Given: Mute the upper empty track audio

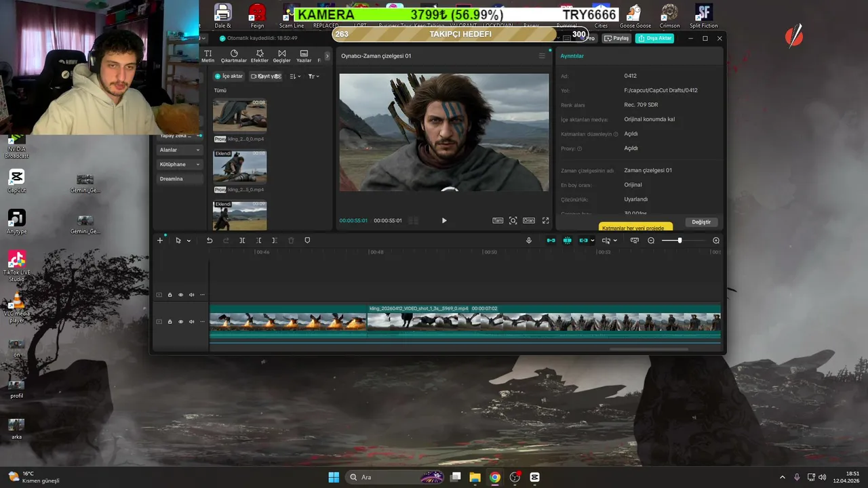Looking at the screenshot, I should pyautogui.click(x=191, y=295).
